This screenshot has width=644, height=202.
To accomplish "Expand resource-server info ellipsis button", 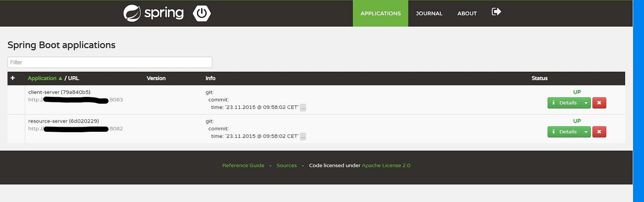I will click(303, 136).
